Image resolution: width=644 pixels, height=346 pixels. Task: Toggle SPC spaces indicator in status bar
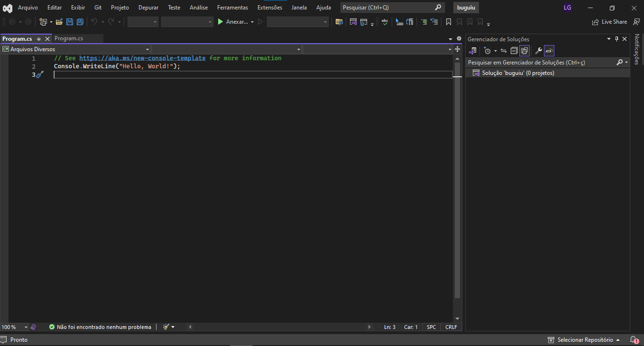click(431, 327)
